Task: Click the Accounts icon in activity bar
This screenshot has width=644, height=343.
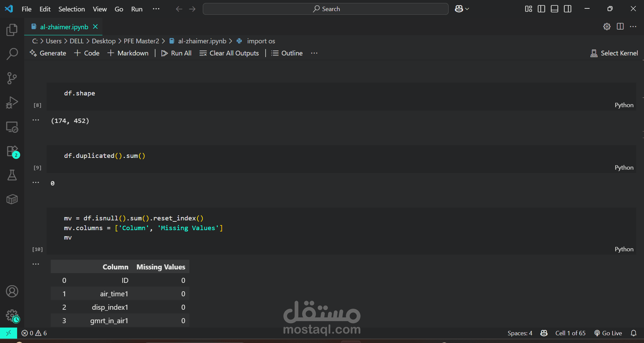Action: [x=12, y=291]
